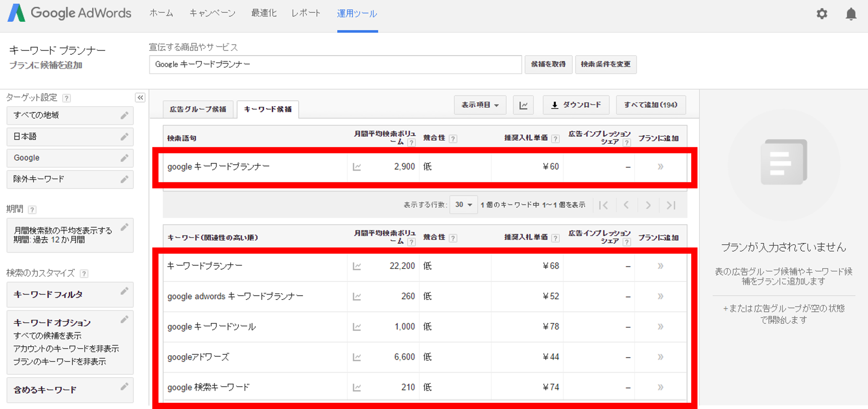Show trend chart for google 検索キーワード
The image size is (868, 409).
357,387
